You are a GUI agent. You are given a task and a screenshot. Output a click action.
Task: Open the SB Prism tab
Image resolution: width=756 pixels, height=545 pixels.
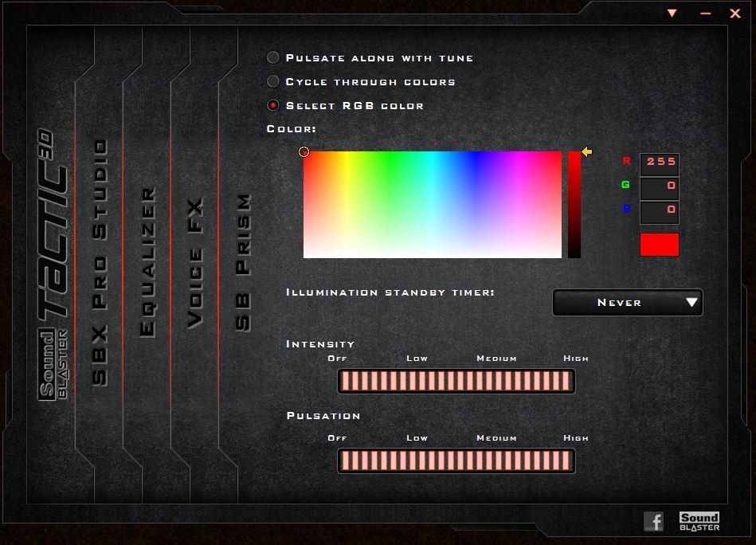[x=243, y=262]
